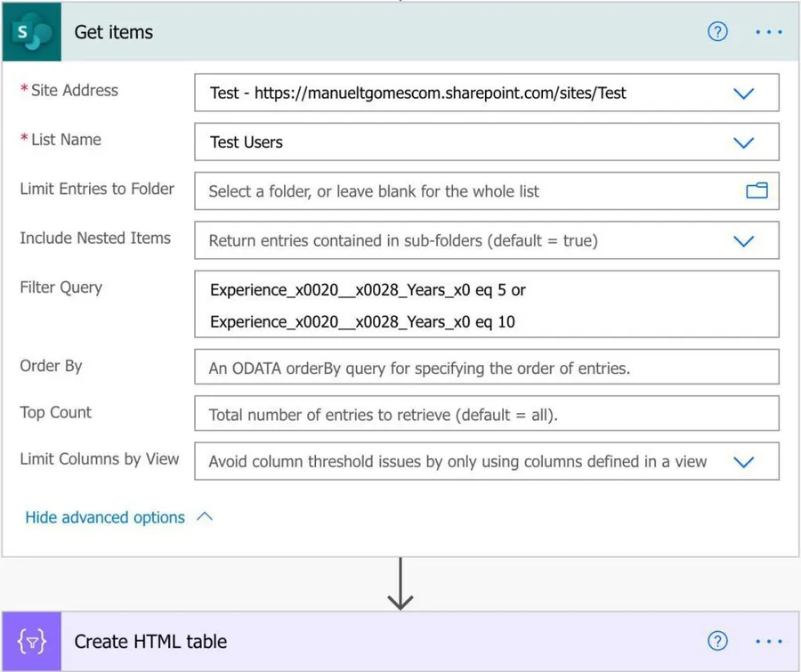The width and height of the screenshot is (801, 672).
Task: Click the Order By input field
Action: 486,368
